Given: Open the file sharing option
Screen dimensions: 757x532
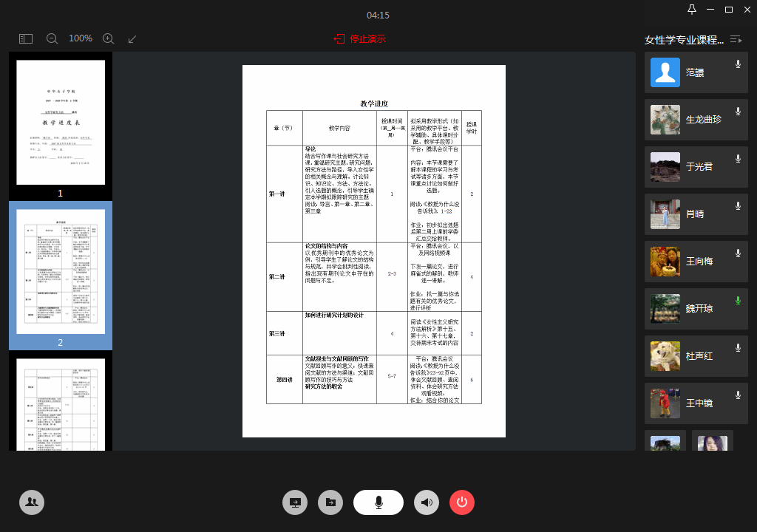Looking at the screenshot, I should (x=330, y=502).
